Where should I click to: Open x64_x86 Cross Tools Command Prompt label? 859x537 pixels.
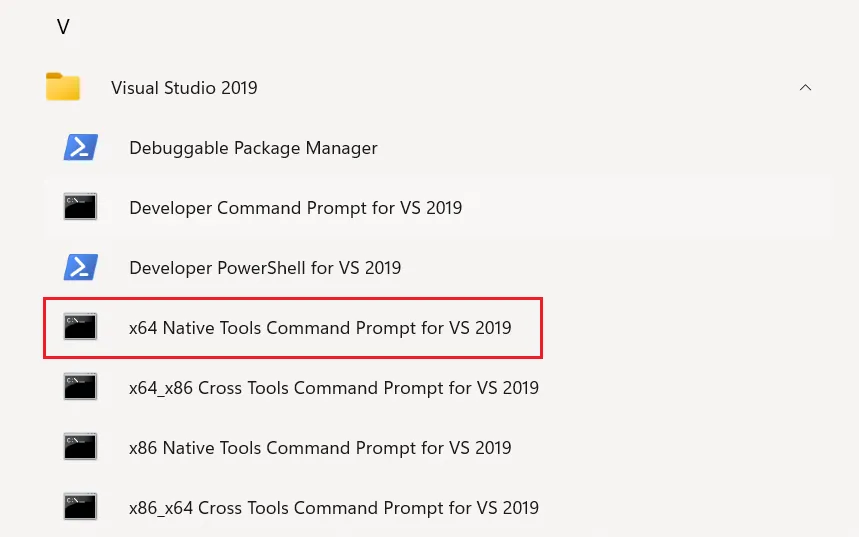tap(334, 388)
